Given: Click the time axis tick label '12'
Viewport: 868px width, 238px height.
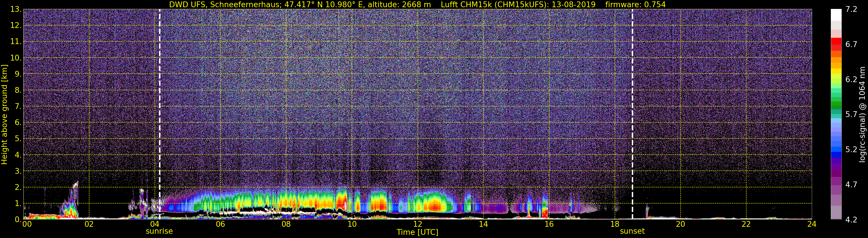Looking at the screenshot, I should point(417,224).
